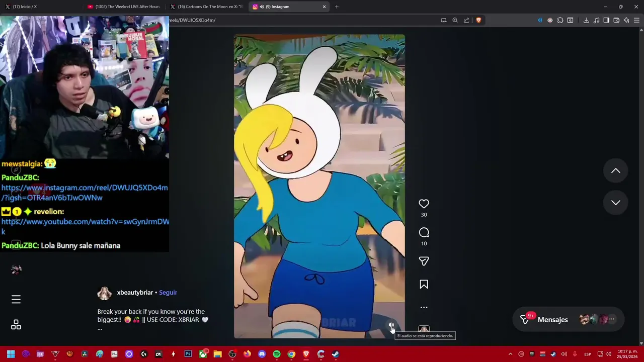Image resolution: width=644 pixels, height=362 pixels.
Task: Open Brave Wallet icon
Action: point(616,20)
